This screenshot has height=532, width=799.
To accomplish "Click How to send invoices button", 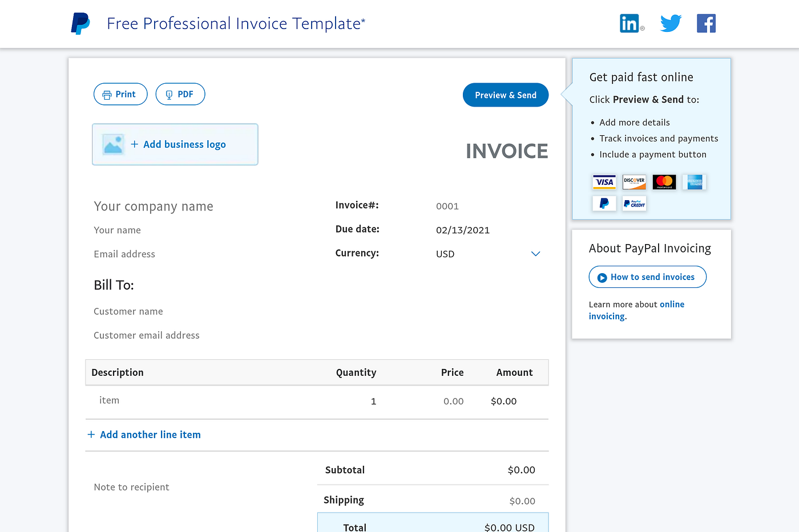I will 647,277.
